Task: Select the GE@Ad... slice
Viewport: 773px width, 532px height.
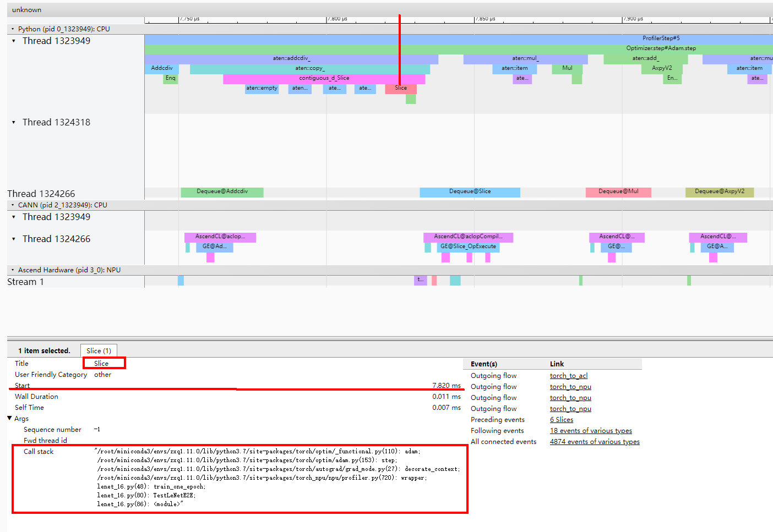Action: tap(215, 247)
